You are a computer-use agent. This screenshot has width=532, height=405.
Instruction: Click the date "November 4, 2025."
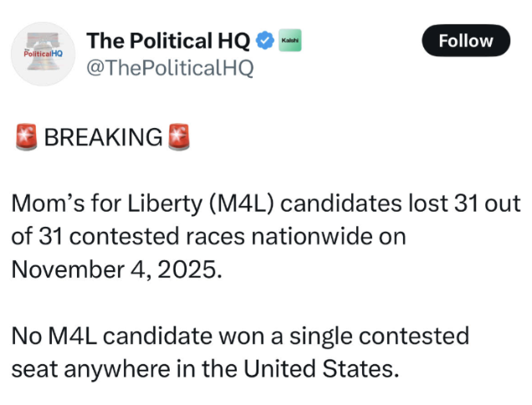pyautogui.click(x=117, y=269)
